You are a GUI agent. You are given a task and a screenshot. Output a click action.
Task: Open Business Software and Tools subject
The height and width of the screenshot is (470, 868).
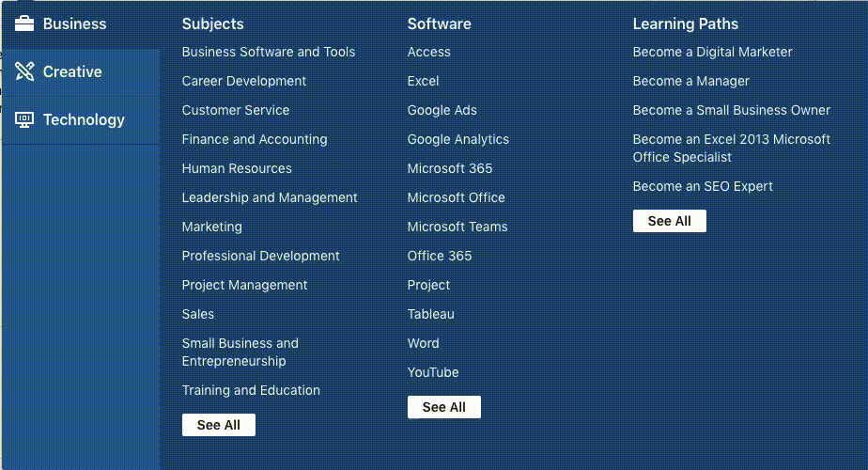[x=269, y=52]
